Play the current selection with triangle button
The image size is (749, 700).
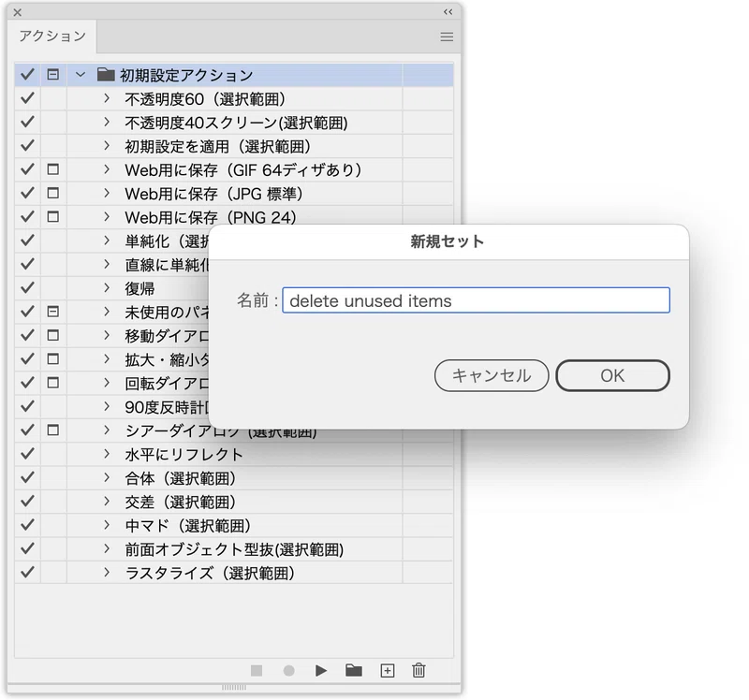click(321, 671)
